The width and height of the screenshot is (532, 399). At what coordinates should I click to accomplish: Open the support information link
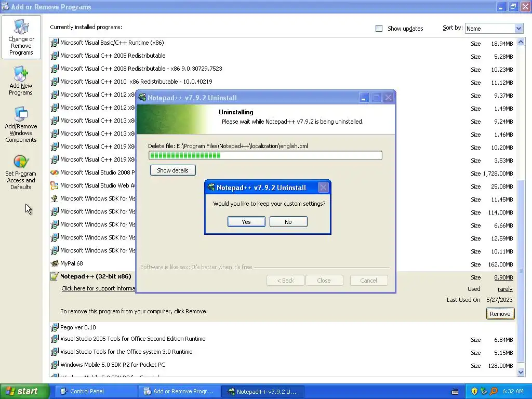click(x=98, y=288)
